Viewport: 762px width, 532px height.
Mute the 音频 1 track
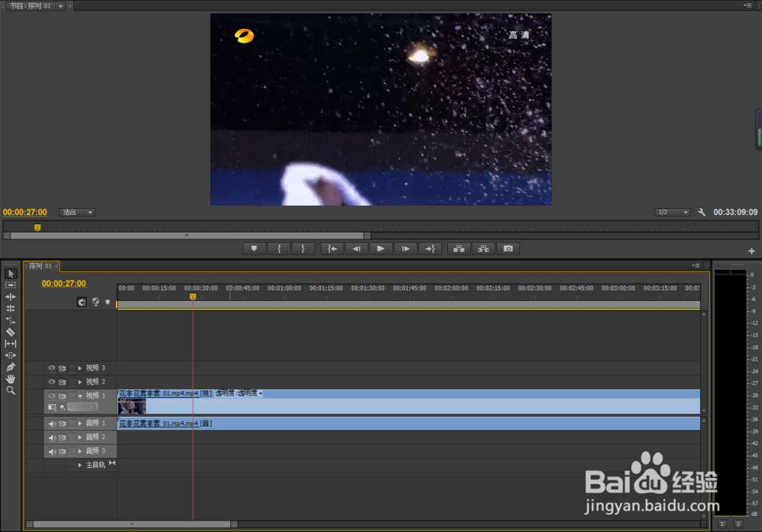coord(52,424)
